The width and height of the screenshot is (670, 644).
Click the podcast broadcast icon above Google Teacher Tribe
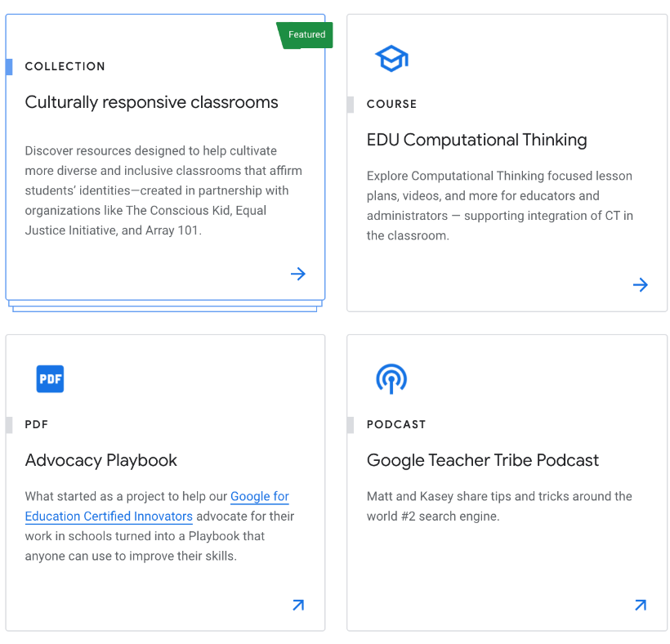(x=391, y=378)
